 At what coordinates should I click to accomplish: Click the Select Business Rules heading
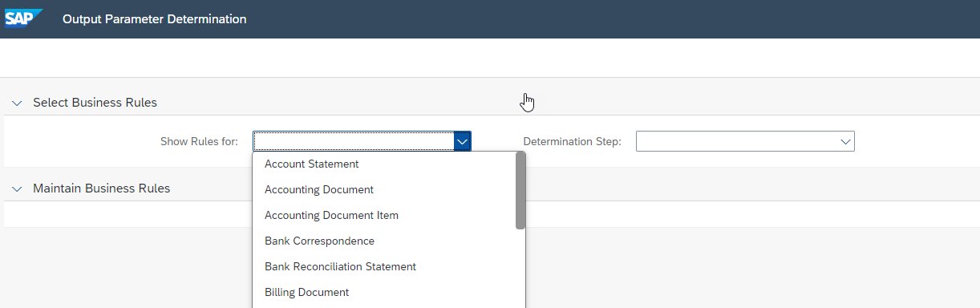pos(95,103)
